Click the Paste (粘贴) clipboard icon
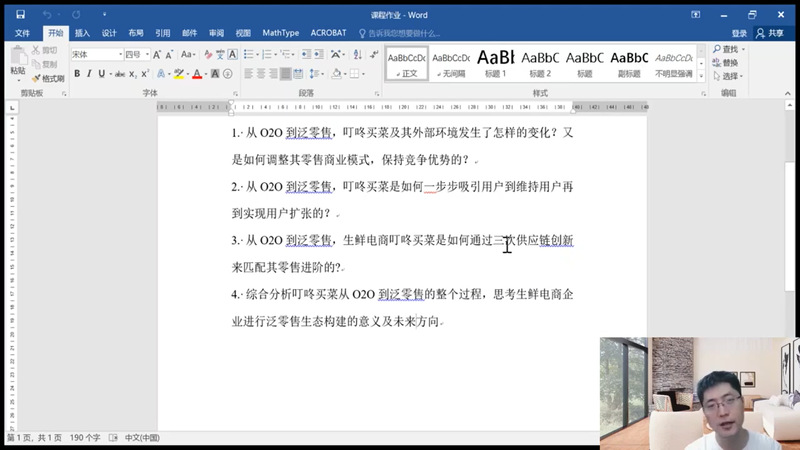800x450 pixels. point(17,60)
